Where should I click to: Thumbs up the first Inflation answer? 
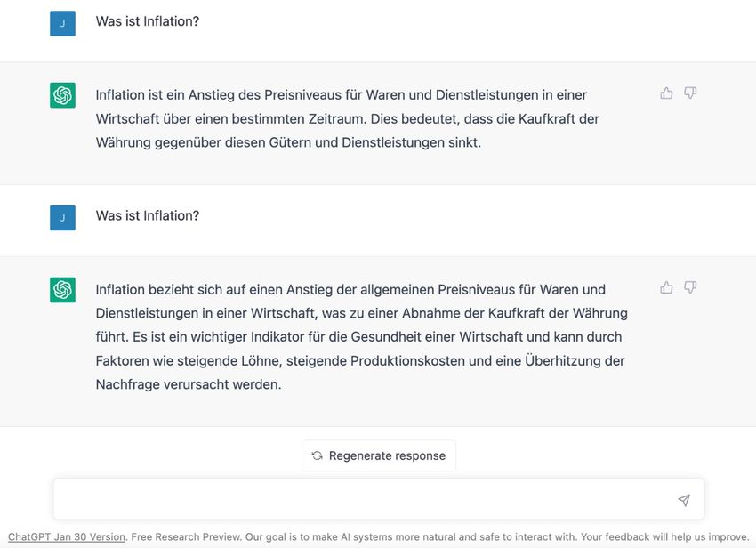666,93
